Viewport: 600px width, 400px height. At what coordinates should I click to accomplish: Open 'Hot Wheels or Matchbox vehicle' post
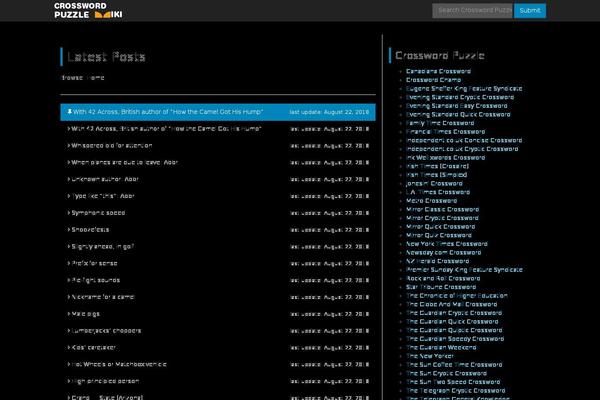click(x=119, y=365)
